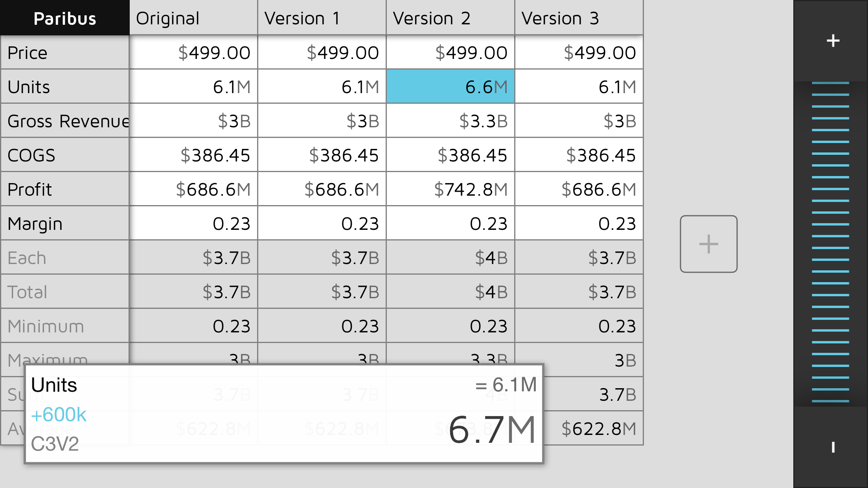868x488 pixels.
Task: Open the Original column header
Action: (193, 18)
